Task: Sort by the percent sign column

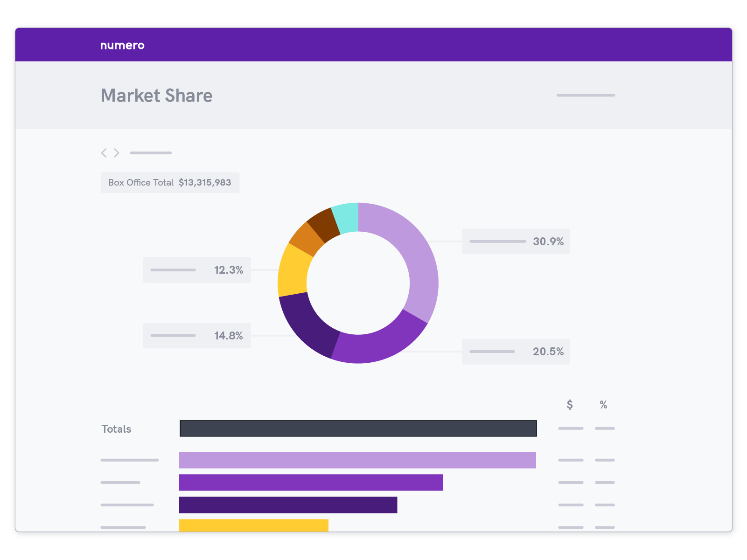Action: (x=603, y=405)
